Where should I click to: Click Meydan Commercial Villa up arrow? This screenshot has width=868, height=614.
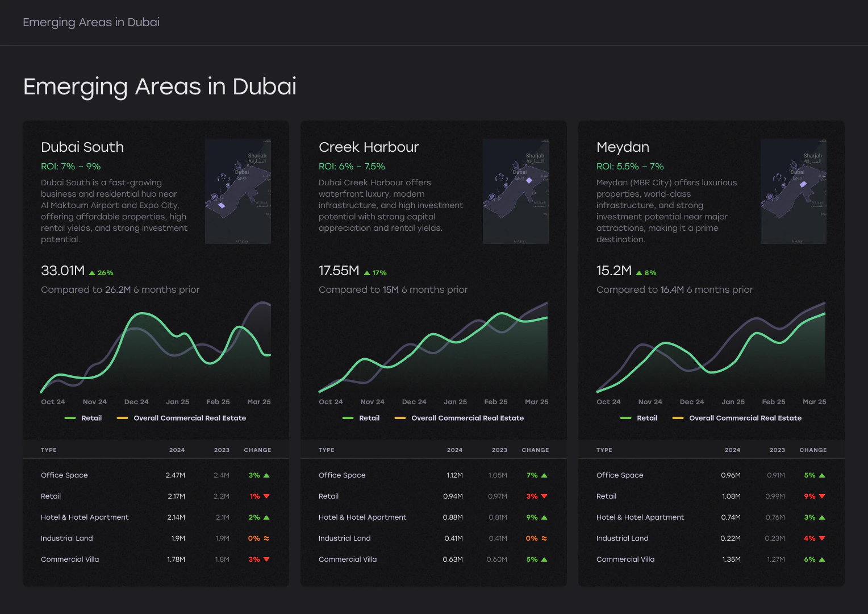pyautogui.click(x=822, y=559)
